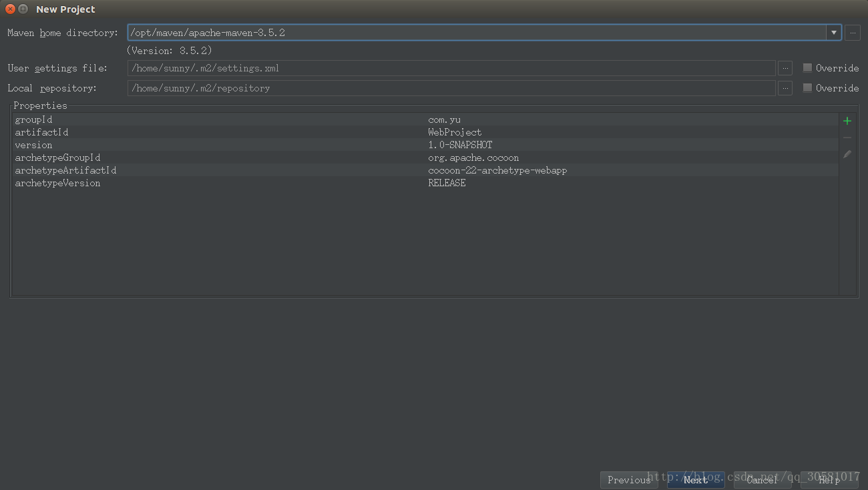This screenshot has height=490, width=868.
Task: Expand the Maven home directory dropdown arrow
Action: [834, 33]
